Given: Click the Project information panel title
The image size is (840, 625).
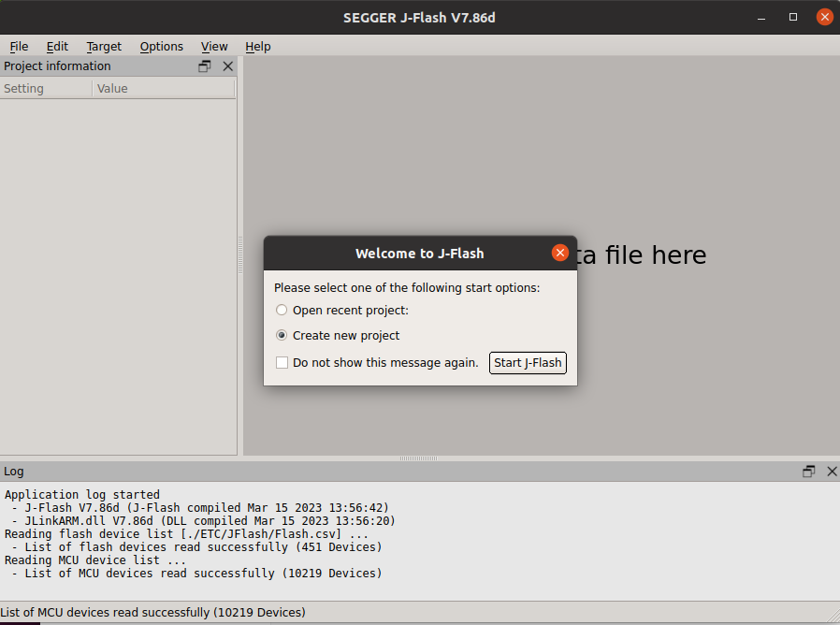Looking at the screenshot, I should coord(57,66).
